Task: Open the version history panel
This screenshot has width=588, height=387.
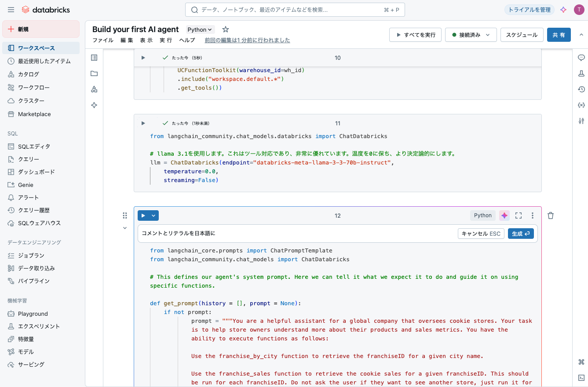Action: coord(581,89)
